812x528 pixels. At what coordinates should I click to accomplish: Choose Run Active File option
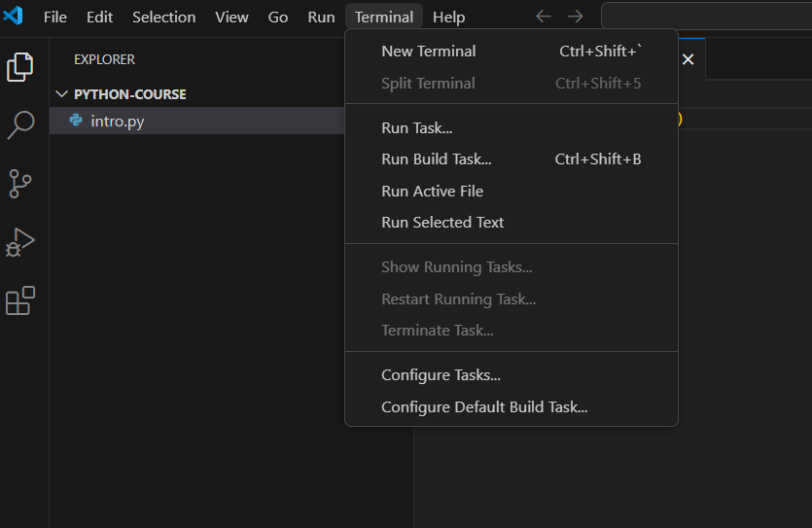432,192
